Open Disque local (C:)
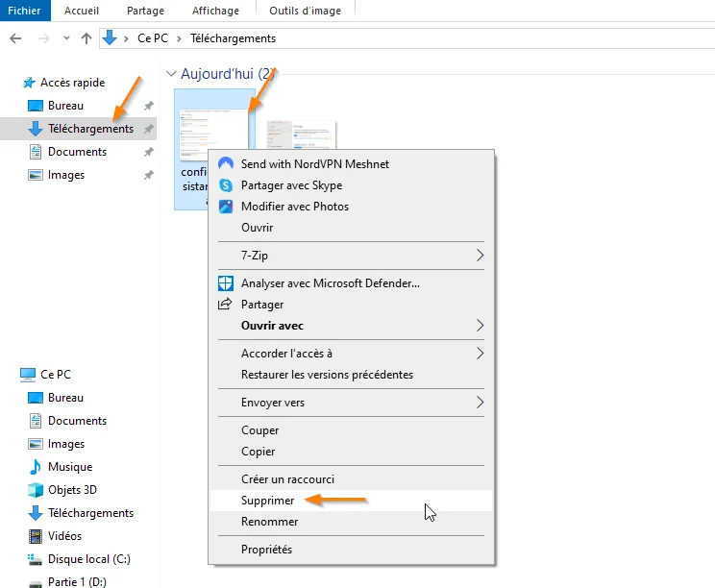The height and width of the screenshot is (588, 715). point(89,559)
